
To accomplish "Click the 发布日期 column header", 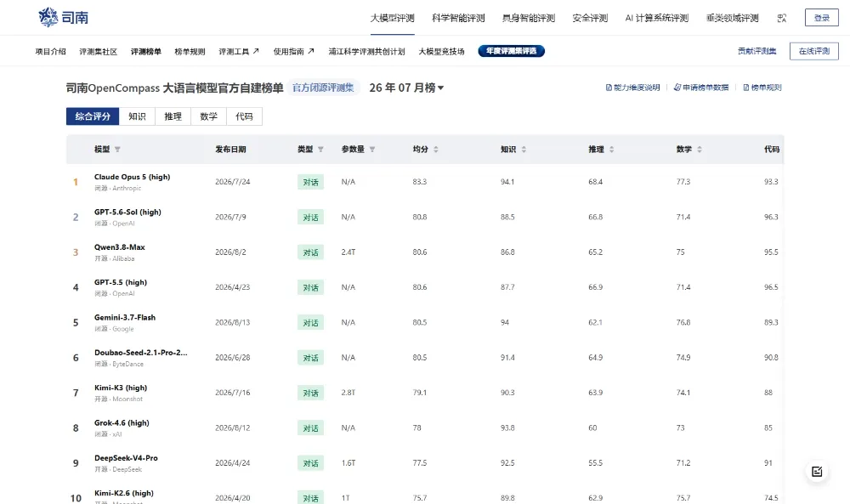I will pyautogui.click(x=230, y=150).
